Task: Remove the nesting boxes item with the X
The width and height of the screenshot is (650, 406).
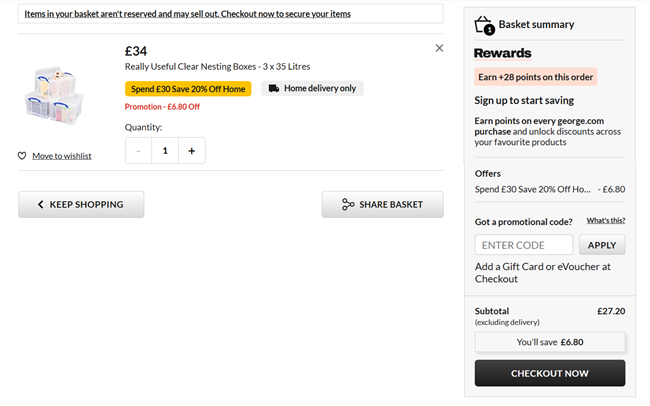Action: 439,48
